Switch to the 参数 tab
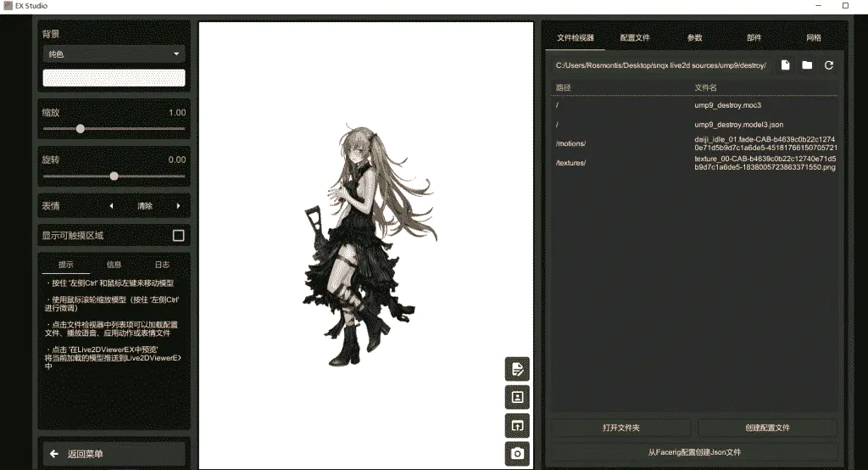Screen dimensions: 868x470 pyautogui.click(x=694, y=37)
